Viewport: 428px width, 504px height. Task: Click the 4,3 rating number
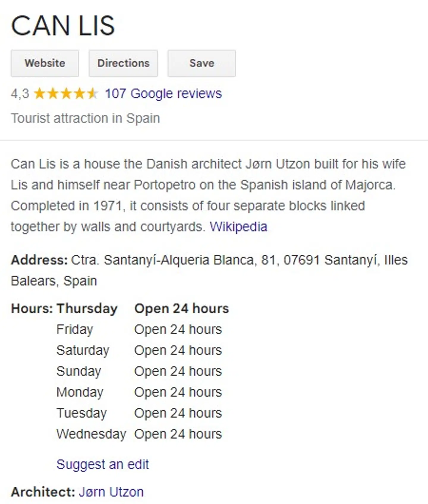[x=20, y=94]
